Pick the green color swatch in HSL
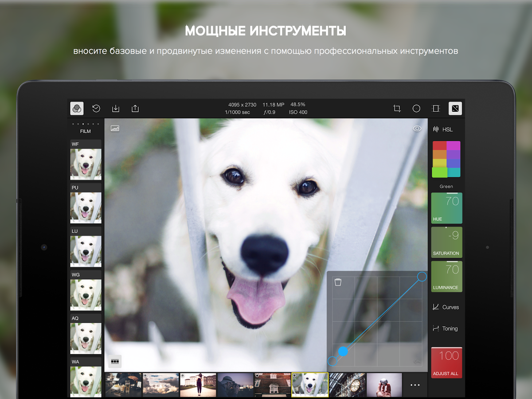This screenshot has height=399, width=532. pos(440,172)
